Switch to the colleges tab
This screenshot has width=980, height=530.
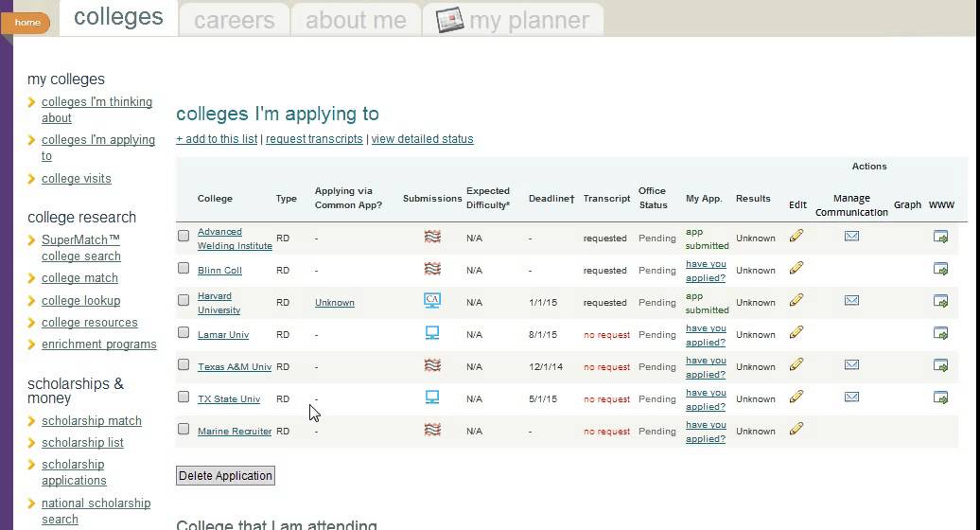[x=118, y=17]
